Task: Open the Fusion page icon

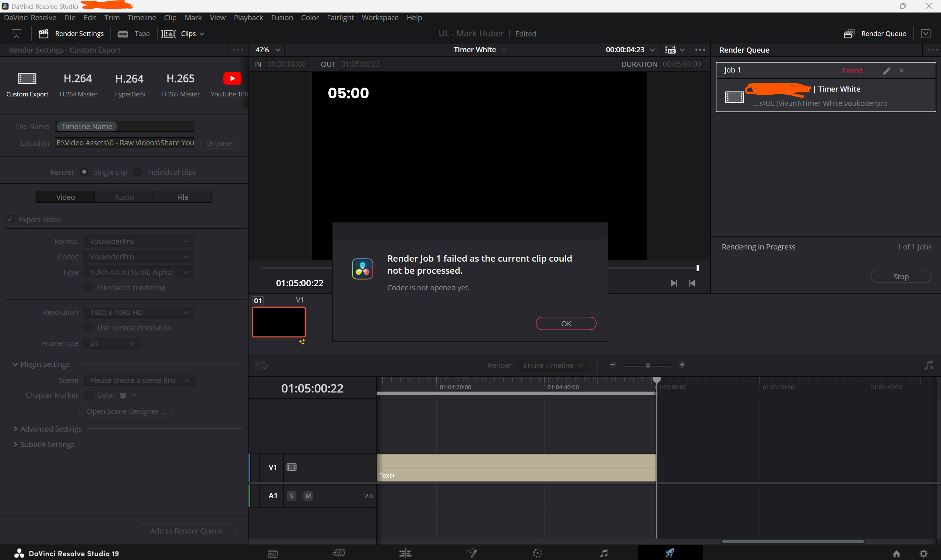Action: 472,553
